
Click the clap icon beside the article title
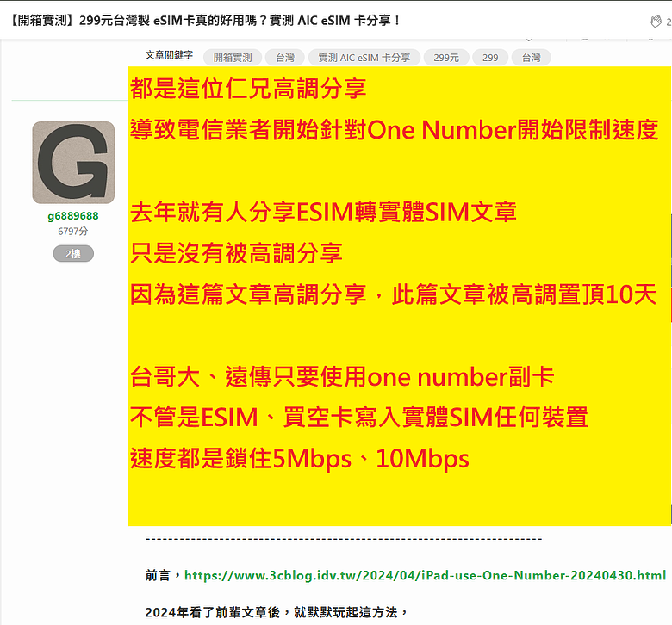point(656,21)
